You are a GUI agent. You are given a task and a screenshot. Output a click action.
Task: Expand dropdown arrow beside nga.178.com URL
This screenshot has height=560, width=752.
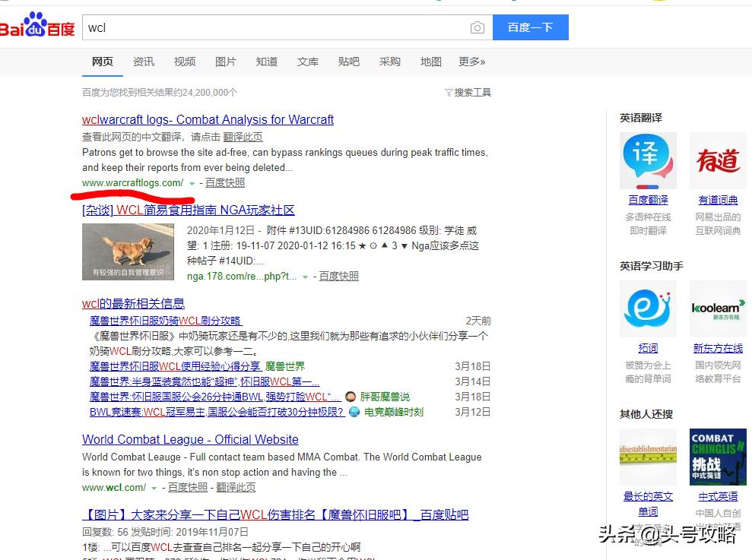[x=305, y=277]
